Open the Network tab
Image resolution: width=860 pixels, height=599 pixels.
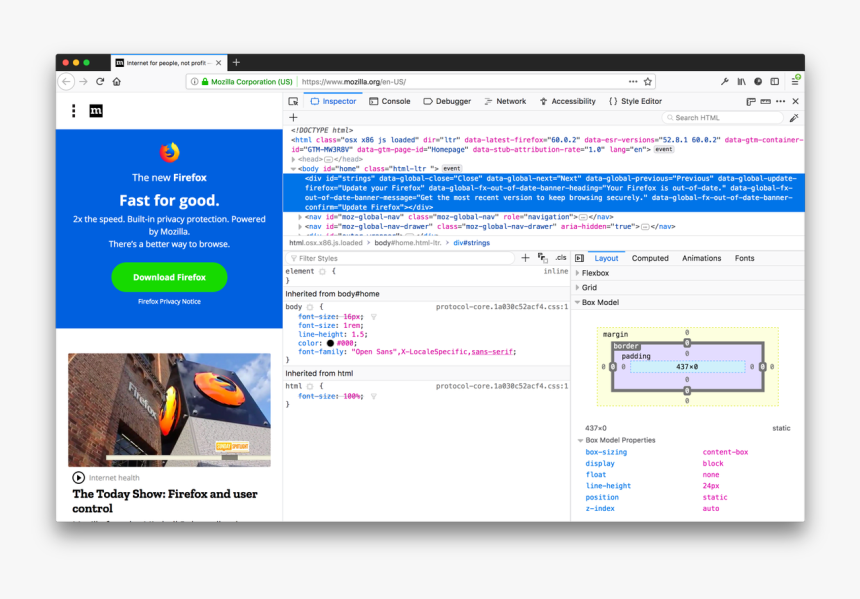point(505,101)
